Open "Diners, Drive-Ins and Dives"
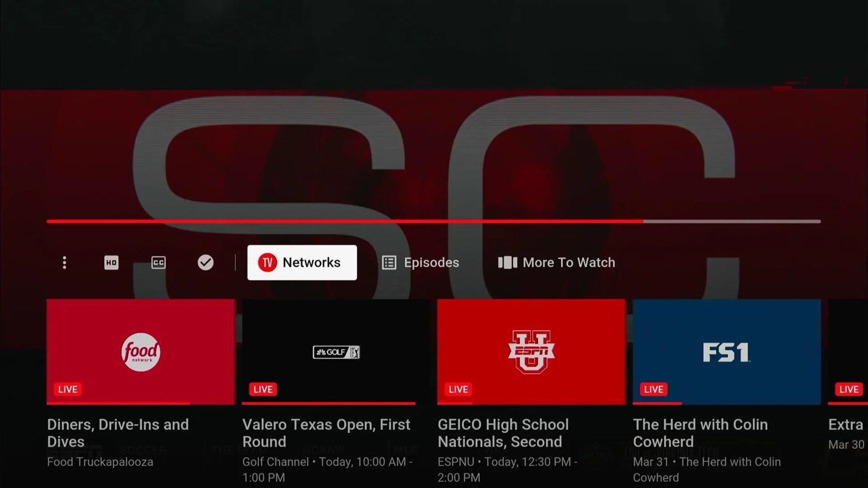 point(118,433)
